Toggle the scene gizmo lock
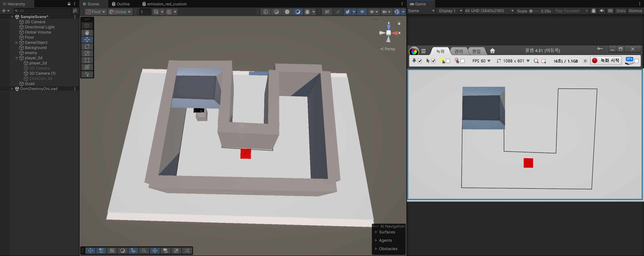 pos(399,23)
